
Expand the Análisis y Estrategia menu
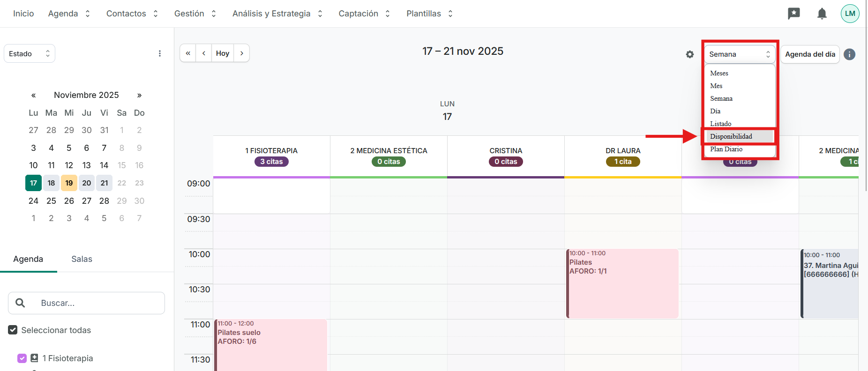click(x=277, y=14)
